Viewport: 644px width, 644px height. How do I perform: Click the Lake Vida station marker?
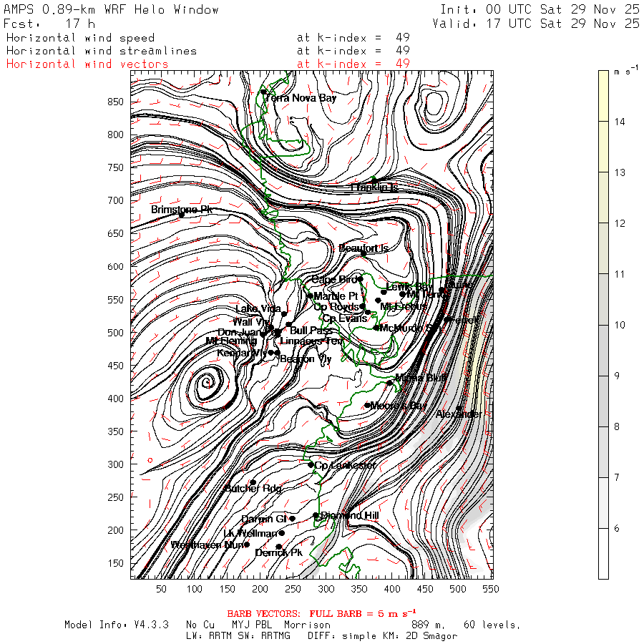point(284,313)
